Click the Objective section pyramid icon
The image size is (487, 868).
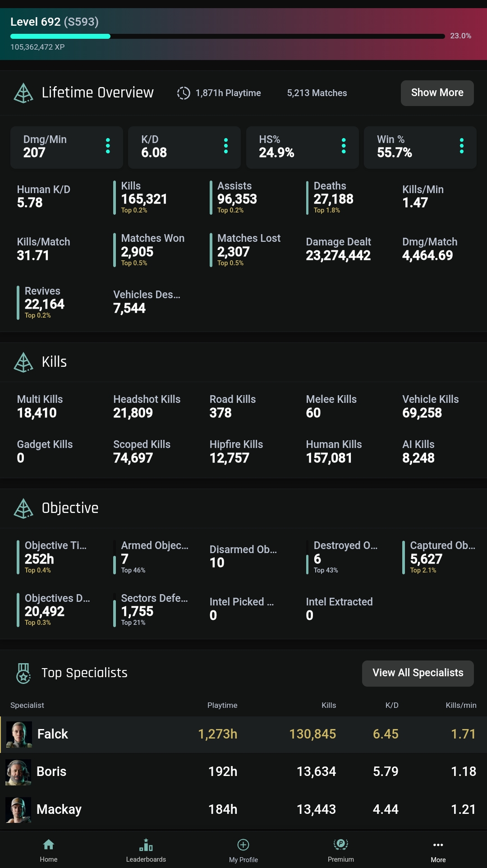coord(23,508)
